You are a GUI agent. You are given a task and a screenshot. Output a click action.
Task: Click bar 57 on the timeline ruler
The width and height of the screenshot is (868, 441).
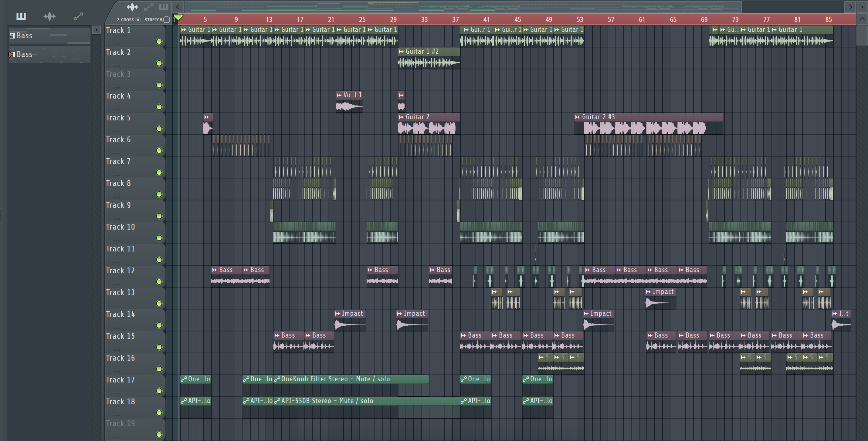pos(611,19)
